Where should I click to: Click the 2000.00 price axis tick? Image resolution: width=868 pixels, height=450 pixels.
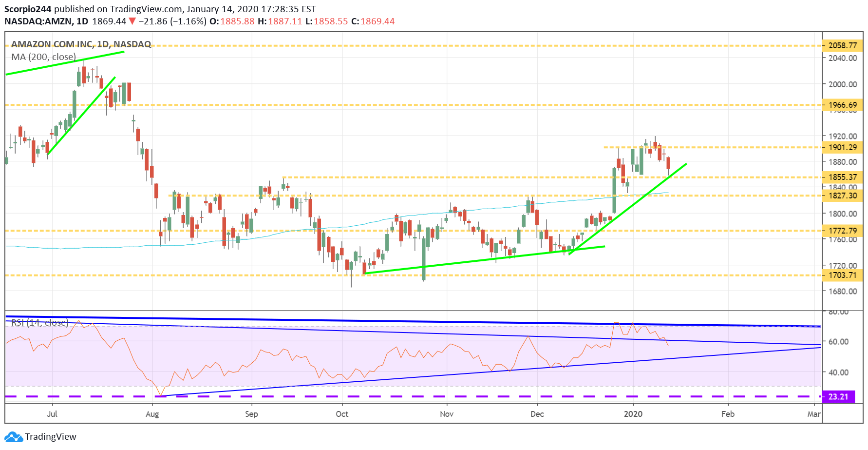click(x=843, y=84)
